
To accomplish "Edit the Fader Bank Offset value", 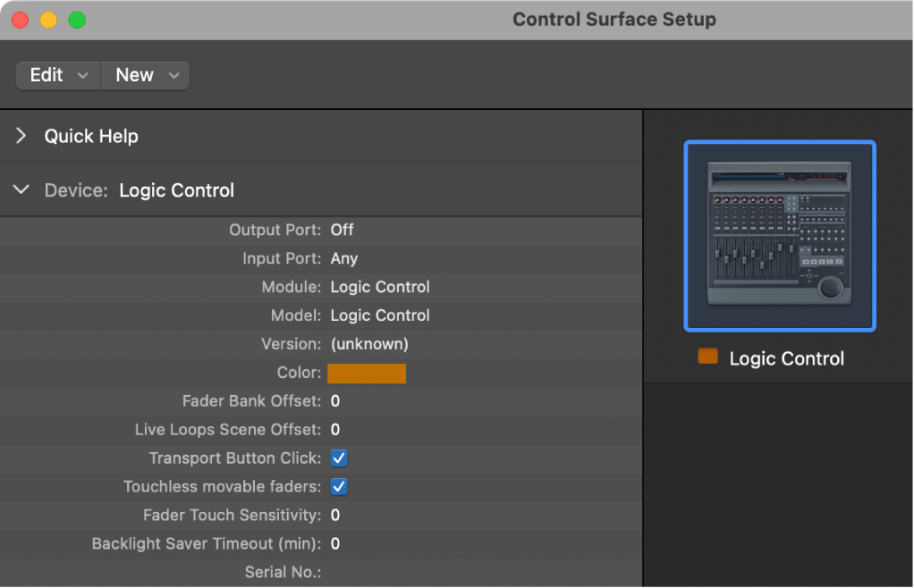I will (336, 400).
